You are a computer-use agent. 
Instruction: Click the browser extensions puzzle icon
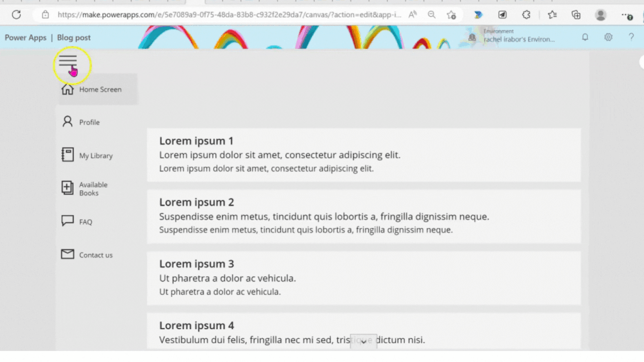(x=526, y=15)
